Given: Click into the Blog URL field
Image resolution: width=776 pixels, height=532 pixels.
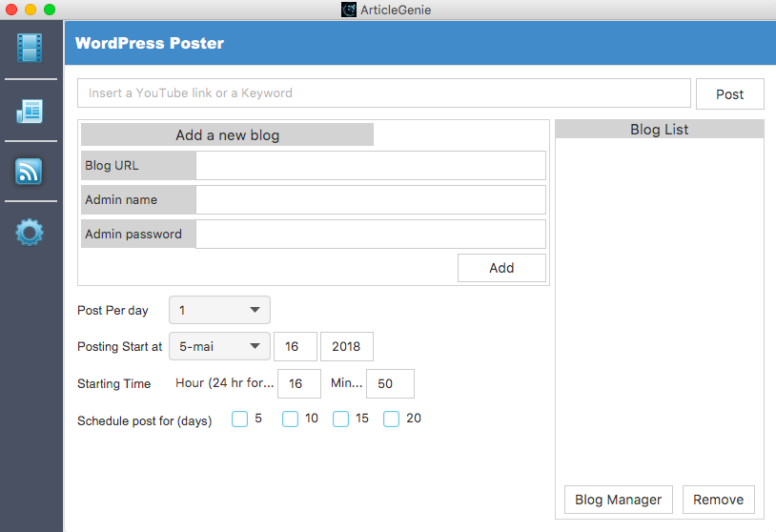Looking at the screenshot, I should click(371, 165).
